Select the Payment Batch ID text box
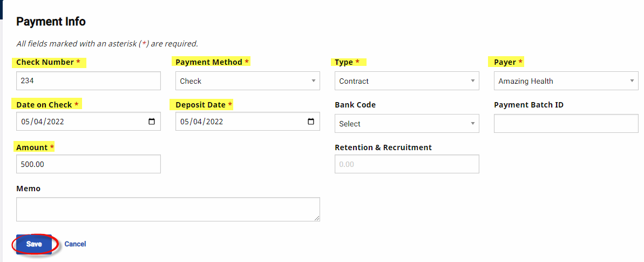This screenshot has height=262, width=644. 566,123
